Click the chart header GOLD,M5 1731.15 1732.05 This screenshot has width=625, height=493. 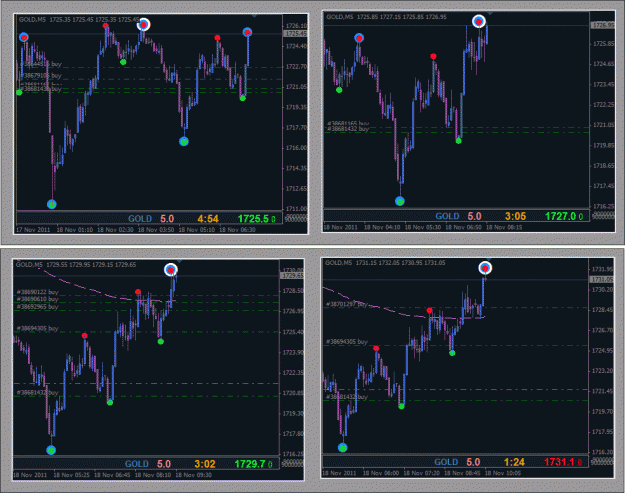point(385,263)
